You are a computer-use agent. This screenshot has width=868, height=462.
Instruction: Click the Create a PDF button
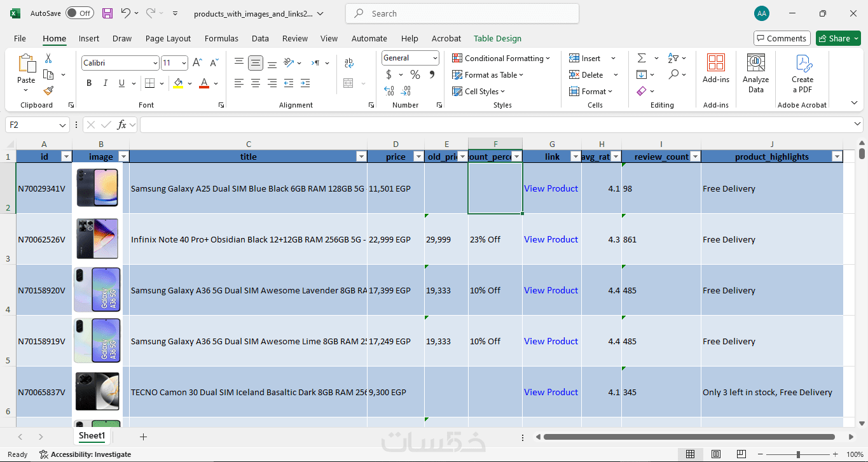(803, 73)
